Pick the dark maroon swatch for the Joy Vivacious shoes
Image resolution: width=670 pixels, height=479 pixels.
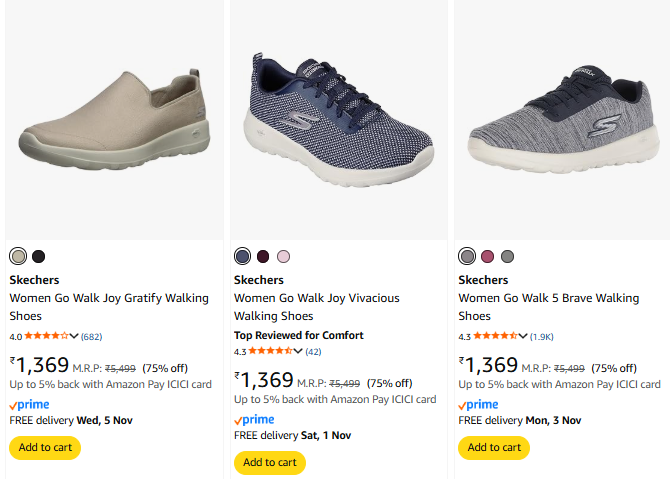click(x=263, y=256)
